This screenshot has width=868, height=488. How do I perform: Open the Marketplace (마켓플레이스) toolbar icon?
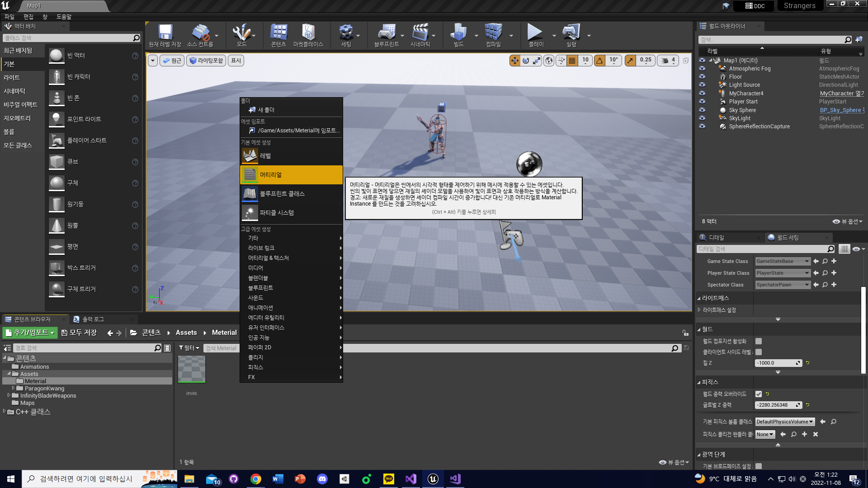308,33
